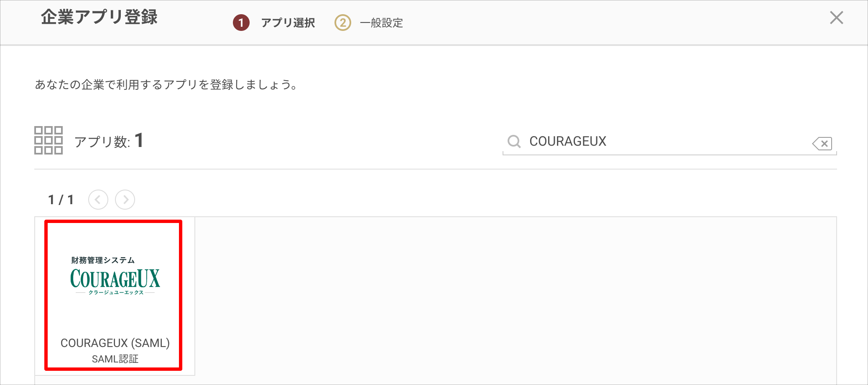Viewport: 868px width, 385px height.
Task: Click the 企業アプリ登録 title
Action: click(99, 17)
